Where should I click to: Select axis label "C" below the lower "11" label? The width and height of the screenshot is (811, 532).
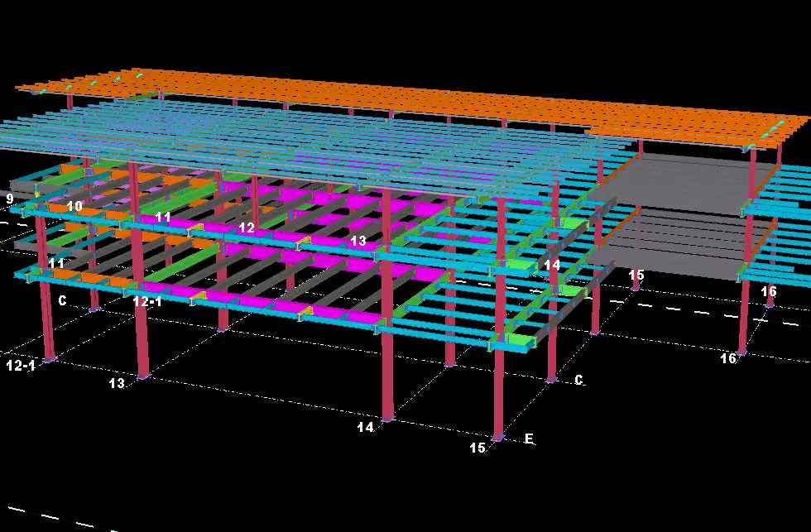coord(63,300)
